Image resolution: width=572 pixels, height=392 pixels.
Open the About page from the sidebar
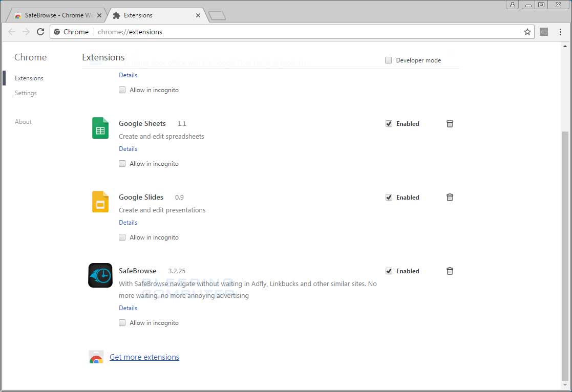point(23,122)
